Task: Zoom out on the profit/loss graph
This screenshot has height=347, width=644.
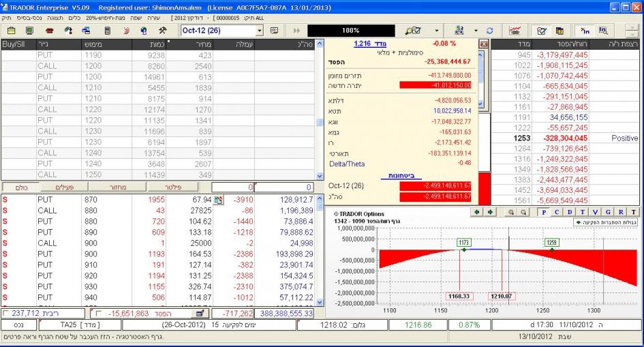Action: click(x=524, y=213)
